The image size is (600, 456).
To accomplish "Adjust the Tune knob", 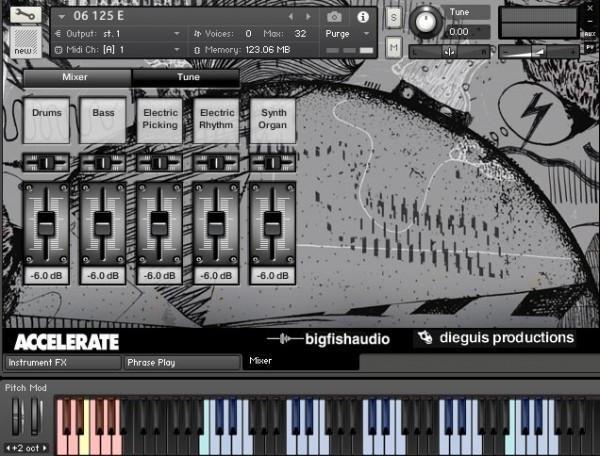I will coord(426,22).
